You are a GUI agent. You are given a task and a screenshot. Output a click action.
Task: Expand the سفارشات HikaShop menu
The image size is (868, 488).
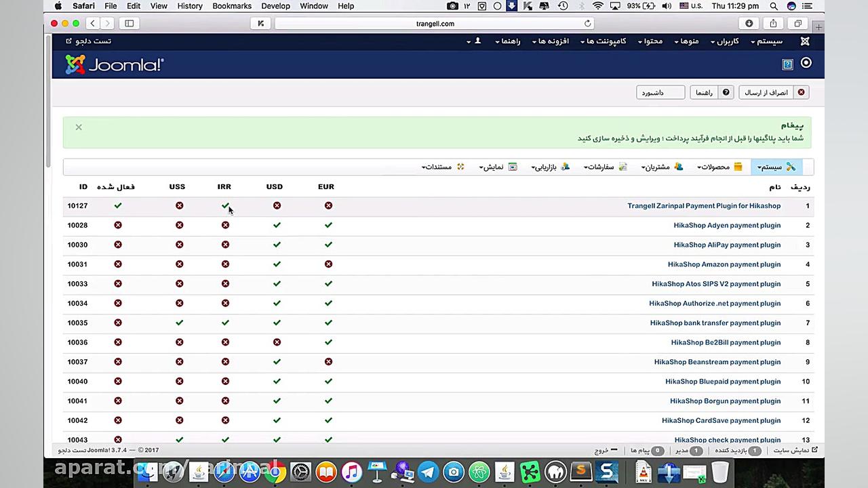(606, 167)
